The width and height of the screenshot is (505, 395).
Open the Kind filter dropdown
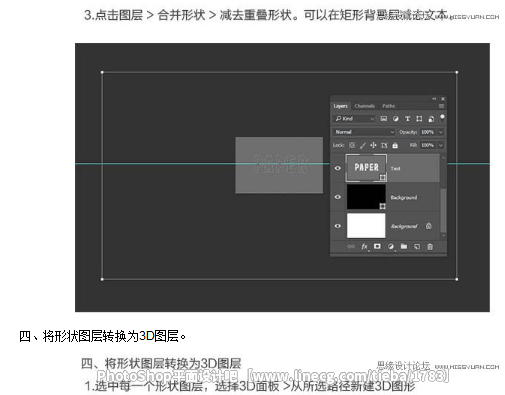(x=354, y=119)
